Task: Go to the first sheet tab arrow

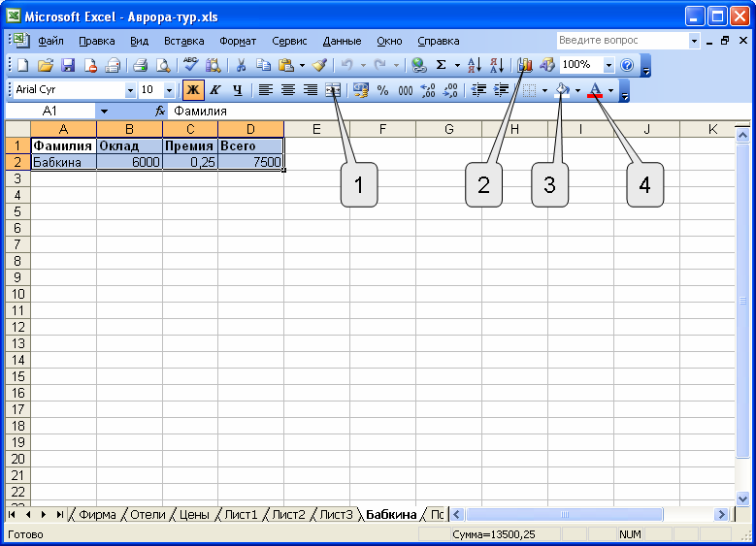Action: [12, 515]
